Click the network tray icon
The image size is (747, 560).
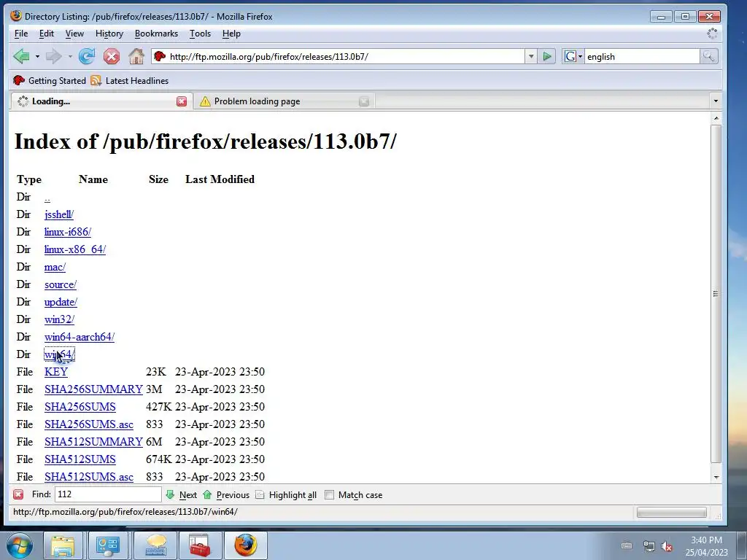pos(649,546)
